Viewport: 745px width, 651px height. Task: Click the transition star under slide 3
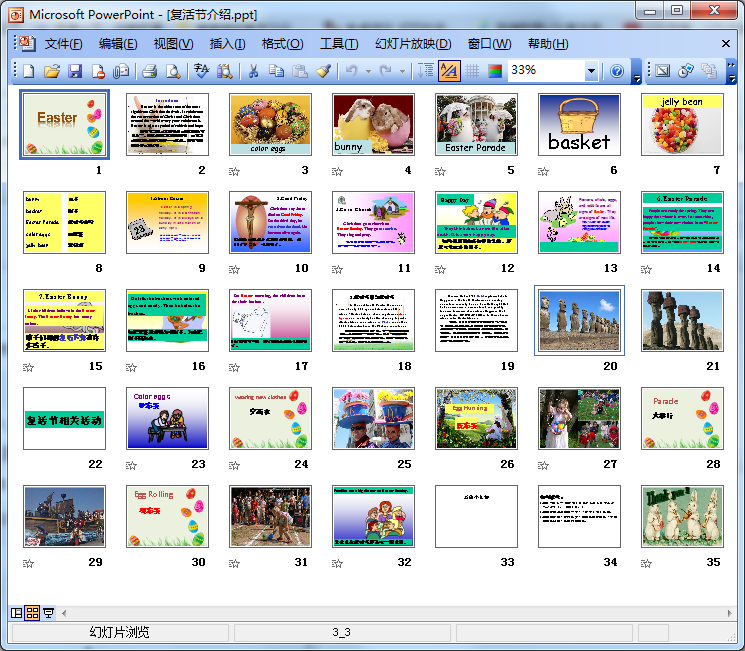234,172
